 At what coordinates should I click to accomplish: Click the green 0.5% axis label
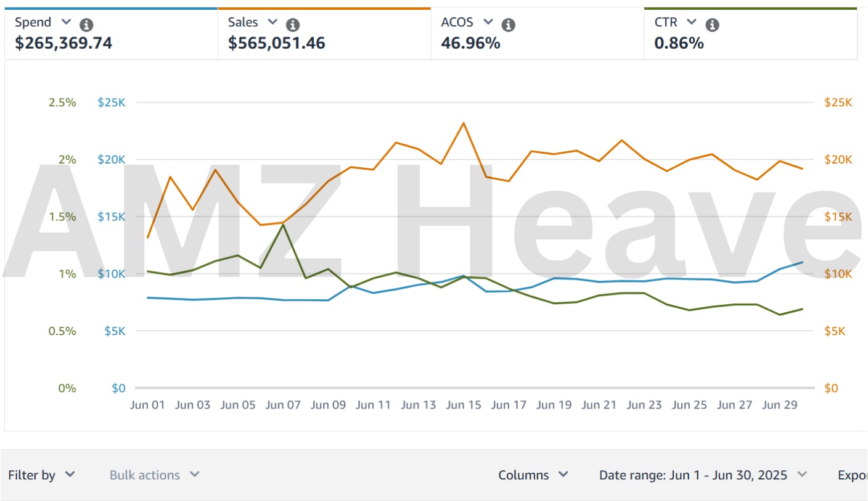pos(62,331)
